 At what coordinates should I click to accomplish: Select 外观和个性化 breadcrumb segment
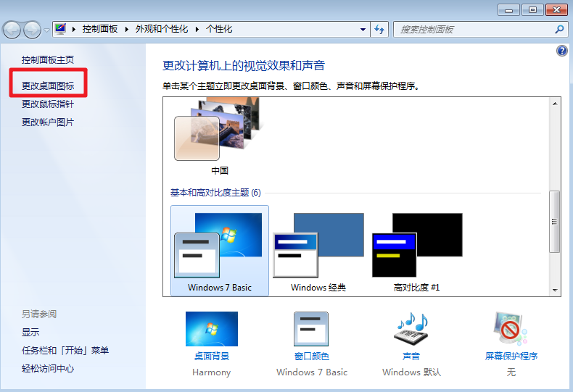162,29
